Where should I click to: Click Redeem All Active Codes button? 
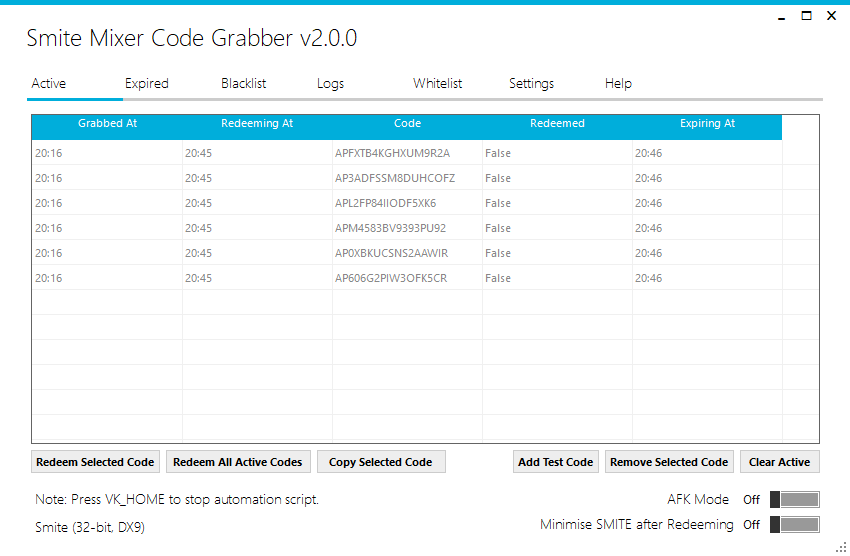(238, 462)
